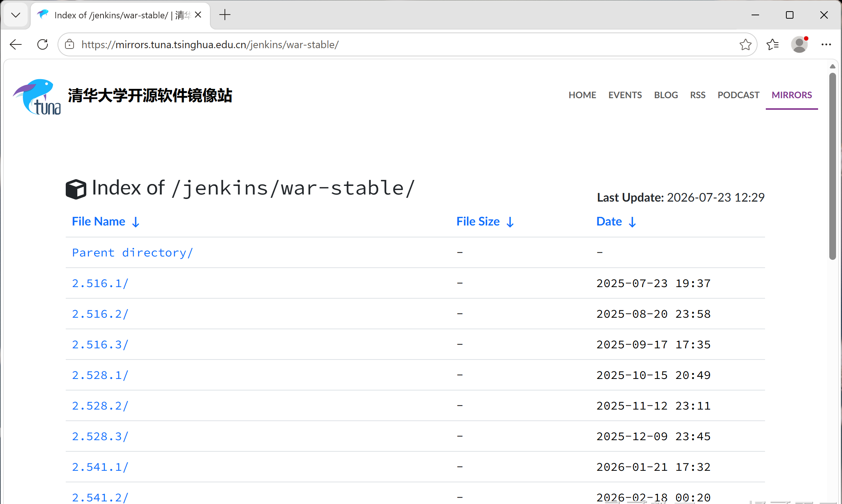
Task: Open the browser profile avatar
Action: pos(799,44)
